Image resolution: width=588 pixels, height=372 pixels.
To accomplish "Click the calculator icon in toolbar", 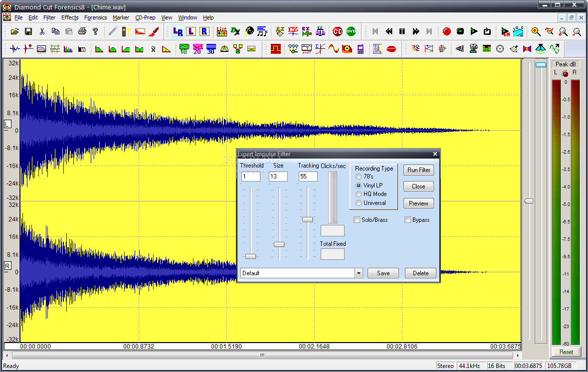I will 361,49.
